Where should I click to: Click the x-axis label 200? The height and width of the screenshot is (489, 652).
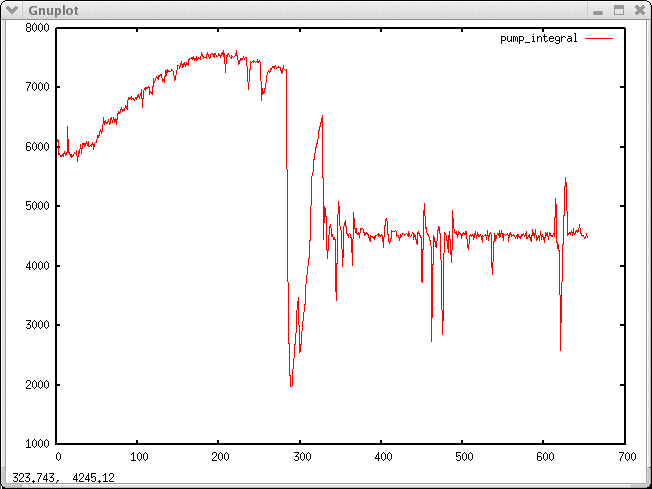pos(220,457)
